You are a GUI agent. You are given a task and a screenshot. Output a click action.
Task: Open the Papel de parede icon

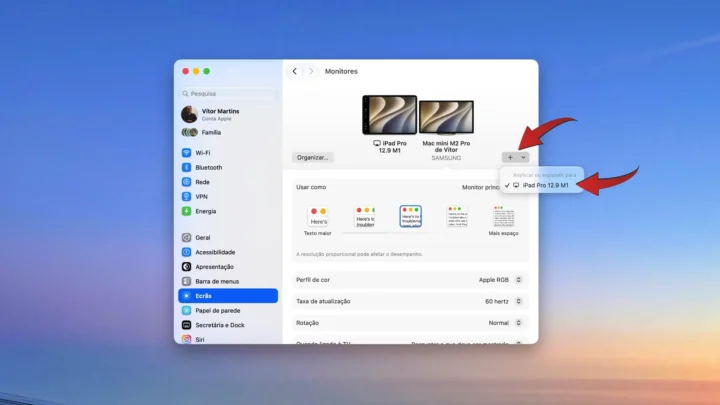coord(186,310)
